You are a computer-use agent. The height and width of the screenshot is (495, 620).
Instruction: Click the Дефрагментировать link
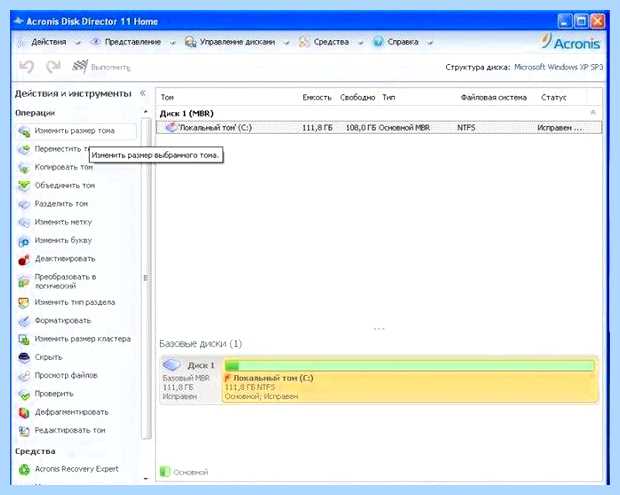(72, 412)
